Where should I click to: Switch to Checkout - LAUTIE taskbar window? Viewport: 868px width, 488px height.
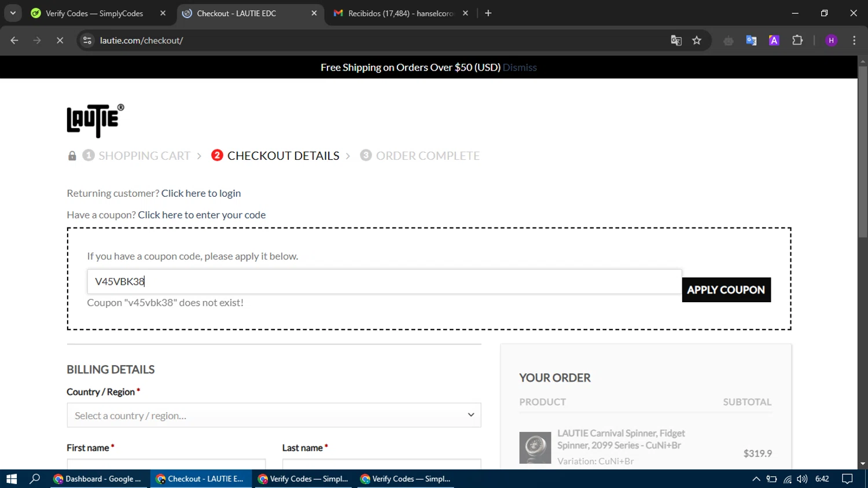[x=201, y=479]
